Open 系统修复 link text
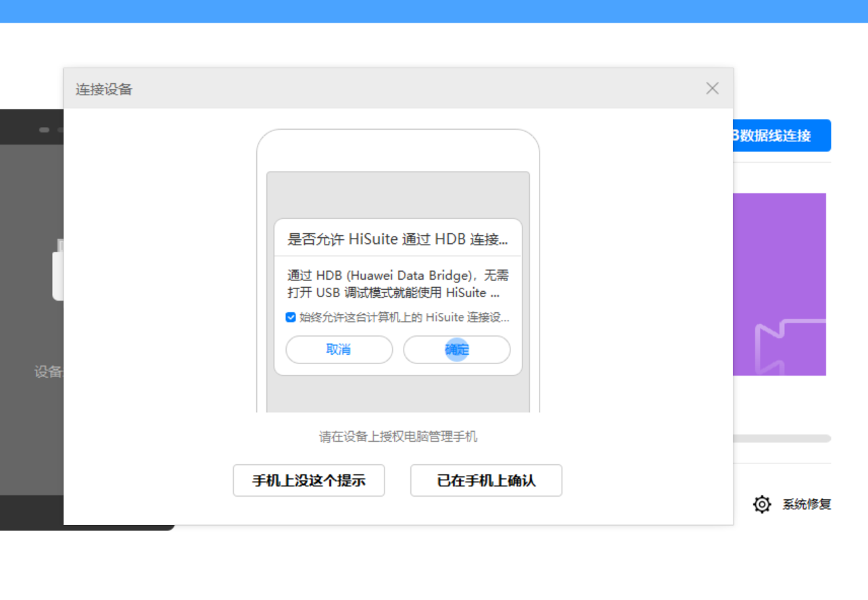Image resolution: width=868 pixels, height=600 pixels. coord(806,504)
